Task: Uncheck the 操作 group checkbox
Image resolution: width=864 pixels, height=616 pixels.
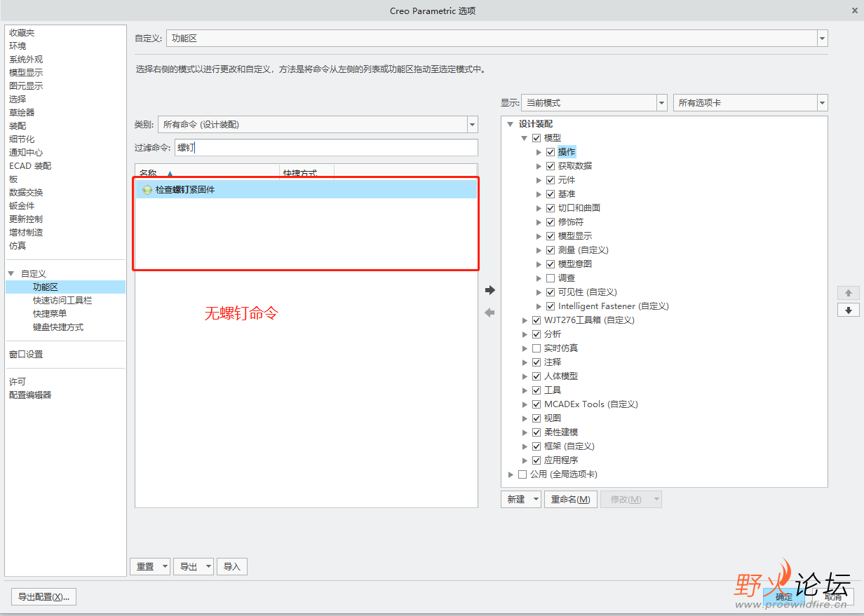Action: pos(551,152)
